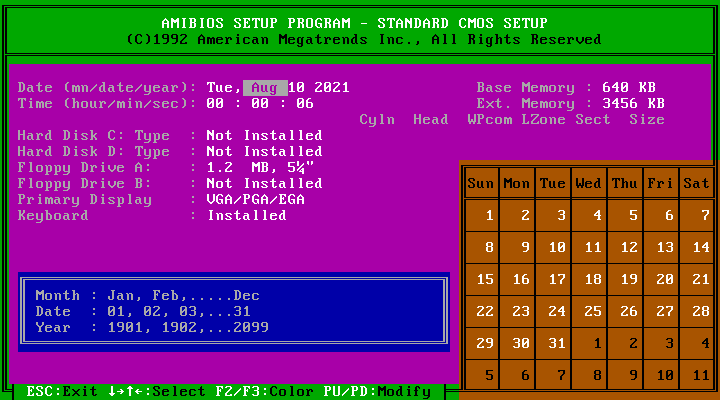Viewport: 720px width, 400px height.
Task: Click calendar day 26
Action: 629,311
